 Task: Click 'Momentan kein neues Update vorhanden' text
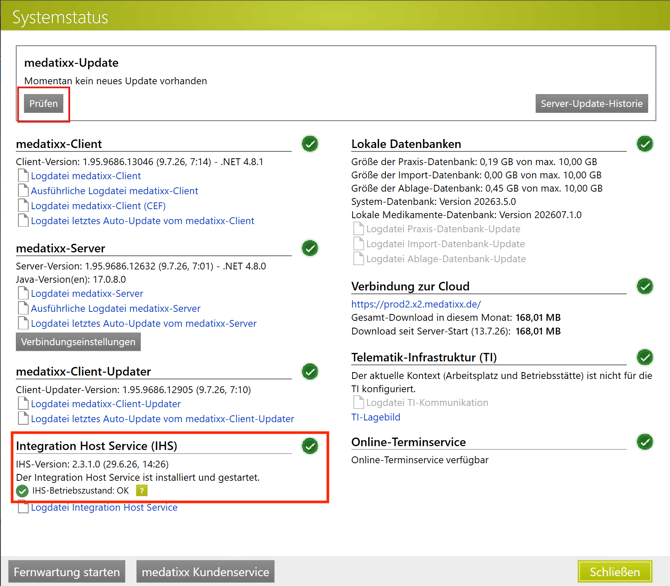[116, 81]
